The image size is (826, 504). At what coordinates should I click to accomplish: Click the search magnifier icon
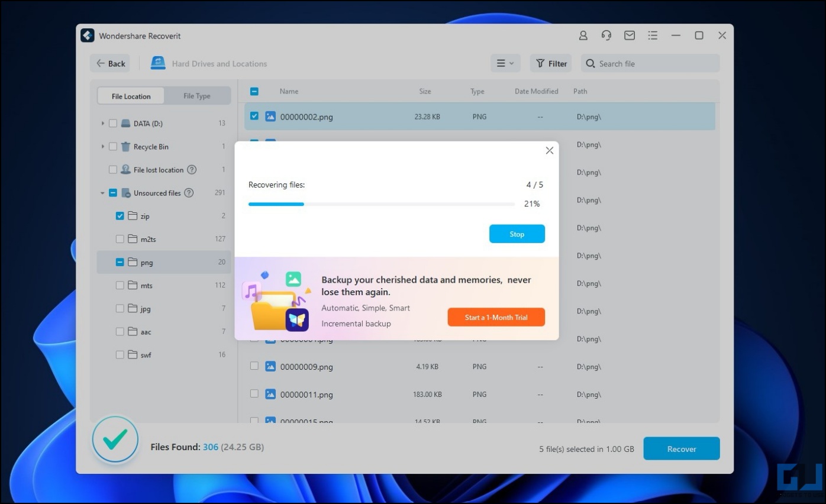591,63
